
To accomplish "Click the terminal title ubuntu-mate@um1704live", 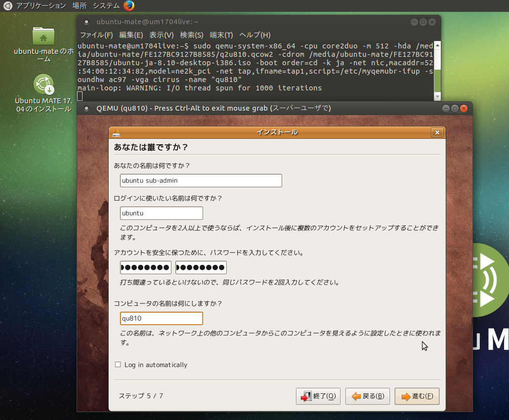I will click(147, 22).
